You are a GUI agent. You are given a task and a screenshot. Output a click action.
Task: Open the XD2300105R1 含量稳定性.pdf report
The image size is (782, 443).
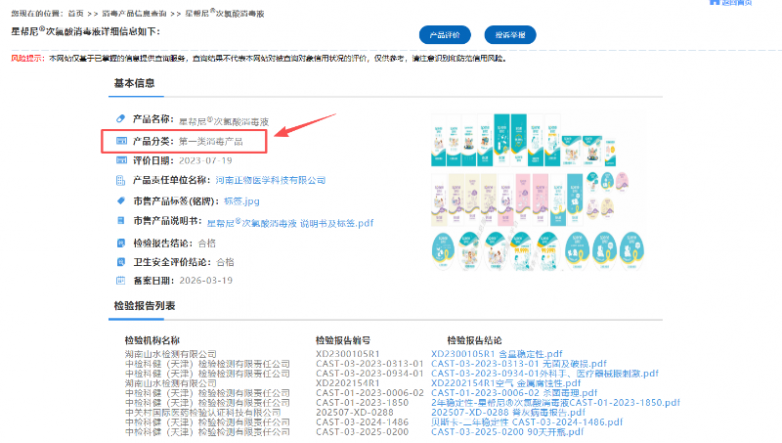(497, 354)
